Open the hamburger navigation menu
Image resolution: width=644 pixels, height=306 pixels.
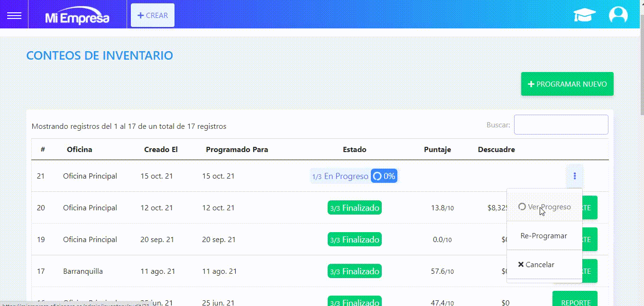(x=14, y=16)
